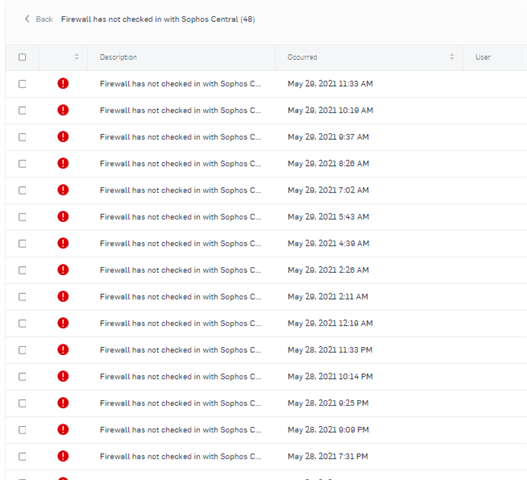Click timestamp May 28, 2021 9:25 PM

[328, 403]
